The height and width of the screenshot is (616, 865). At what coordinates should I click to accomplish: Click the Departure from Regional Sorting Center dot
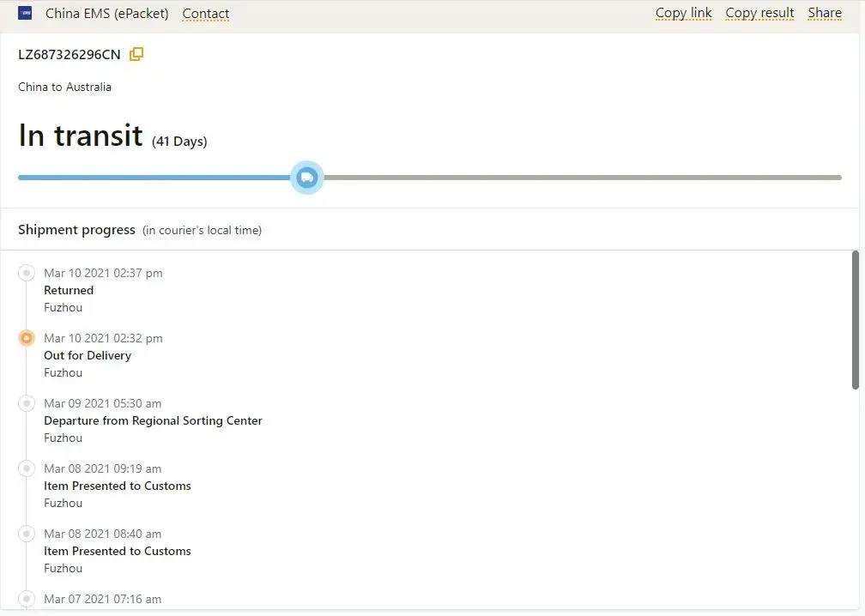[x=27, y=403]
